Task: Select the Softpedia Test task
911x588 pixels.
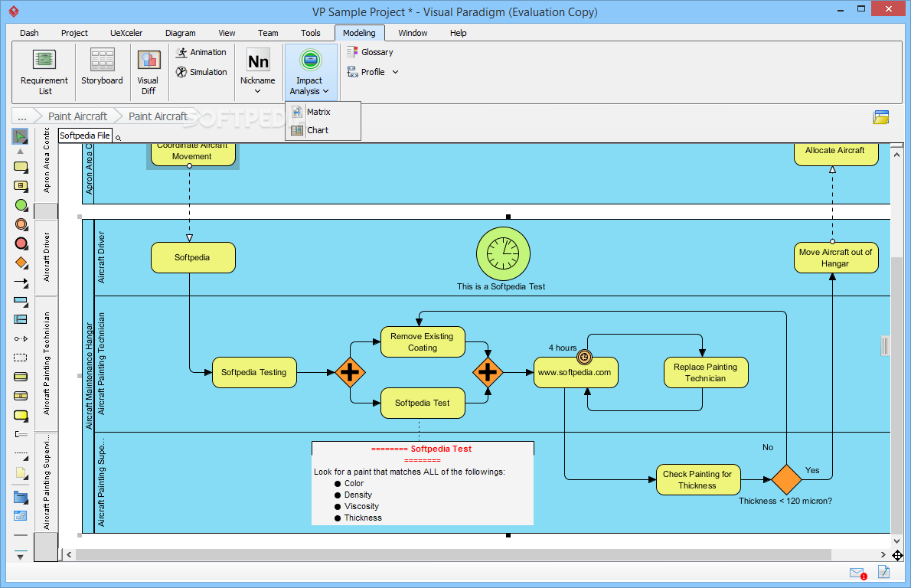Action: pyautogui.click(x=423, y=403)
